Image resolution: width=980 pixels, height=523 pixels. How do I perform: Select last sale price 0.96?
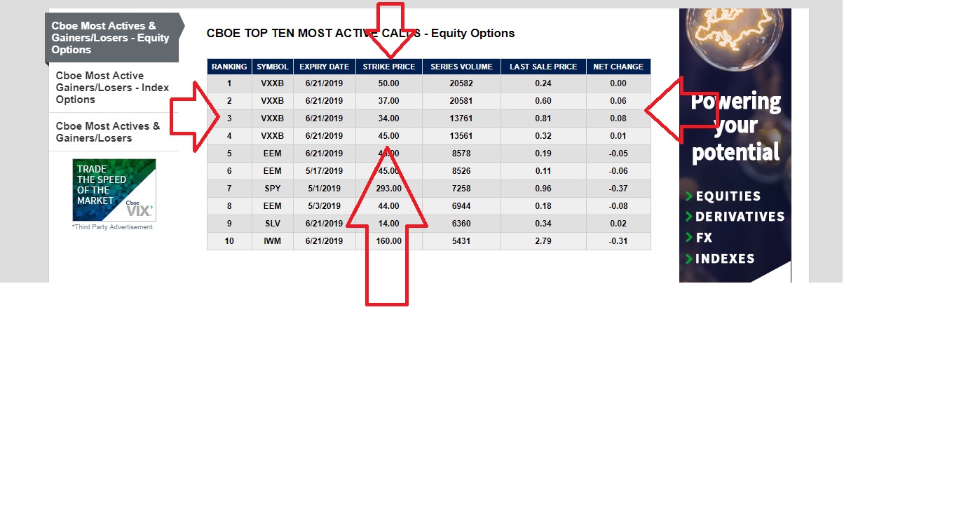[543, 189]
